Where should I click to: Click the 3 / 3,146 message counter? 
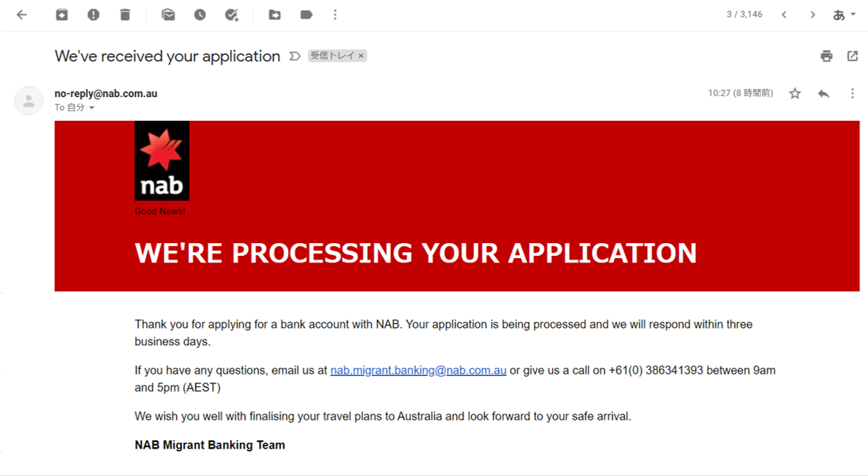tap(745, 14)
